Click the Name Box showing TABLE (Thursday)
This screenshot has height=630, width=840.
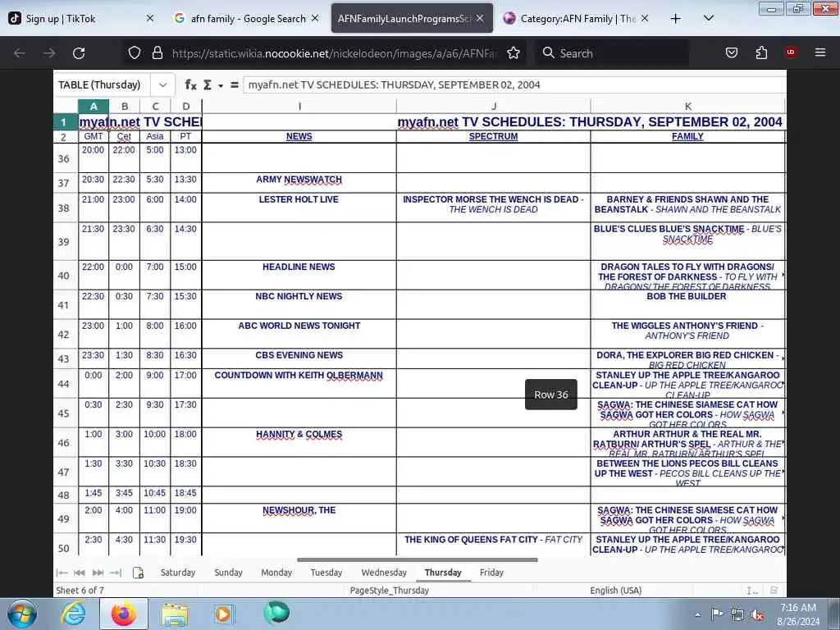click(x=102, y=84)
